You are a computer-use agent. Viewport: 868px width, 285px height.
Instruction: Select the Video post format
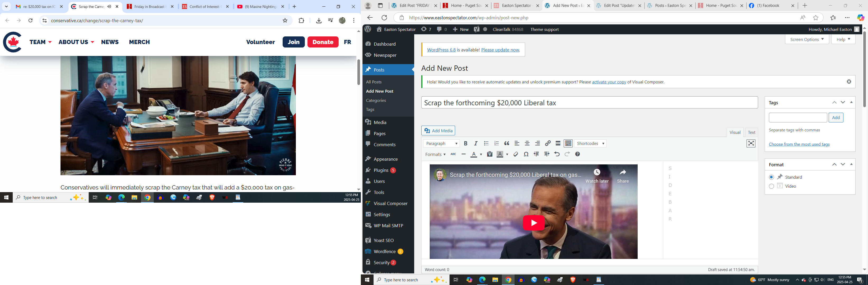pos(771,186)
